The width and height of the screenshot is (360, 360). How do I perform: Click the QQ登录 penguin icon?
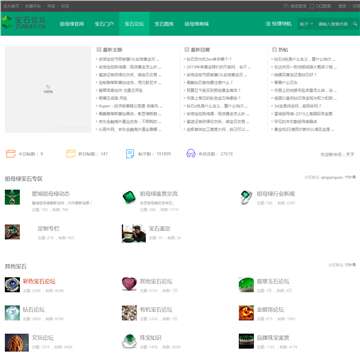(312, 6)
